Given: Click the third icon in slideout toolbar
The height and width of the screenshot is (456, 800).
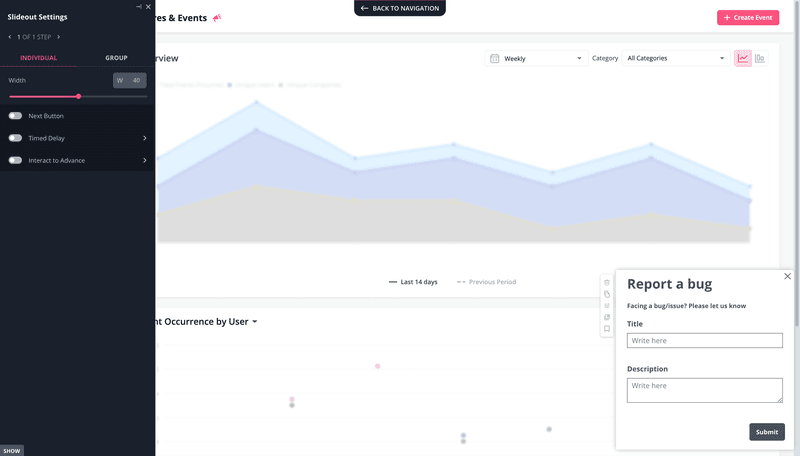Looking at the screenshot, I should pyautogui.click(x=607, y=306).
